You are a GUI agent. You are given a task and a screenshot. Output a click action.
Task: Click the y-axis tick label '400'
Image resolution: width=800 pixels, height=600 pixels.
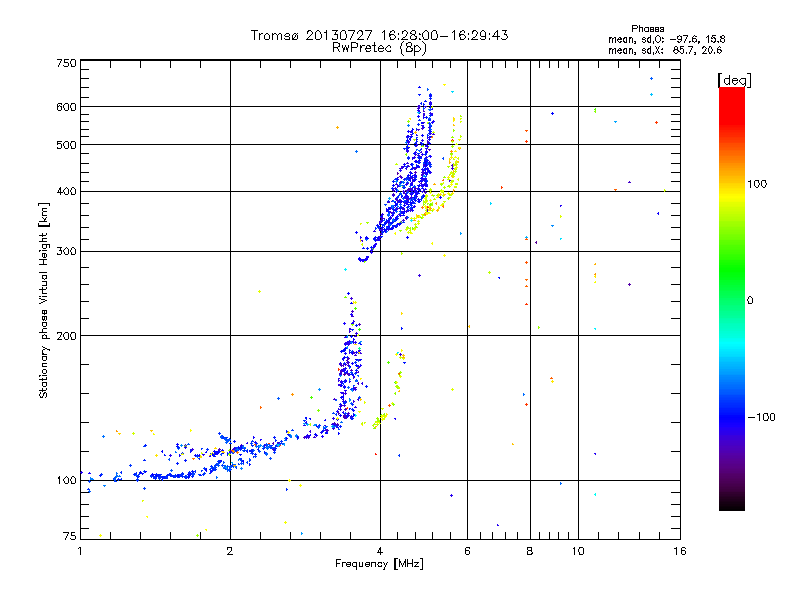(66, 192)
